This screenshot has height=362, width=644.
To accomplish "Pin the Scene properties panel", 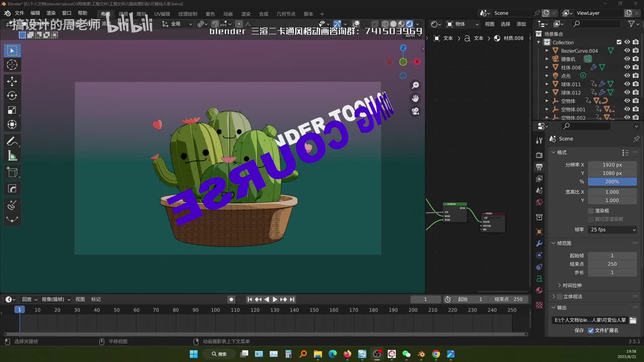I will [x=636, y=139].
